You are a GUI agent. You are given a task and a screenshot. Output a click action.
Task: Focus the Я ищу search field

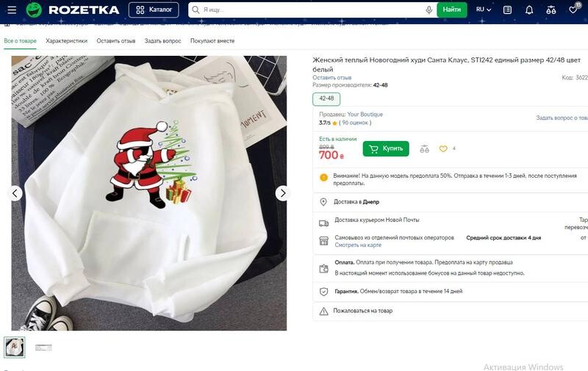(311, 10)
